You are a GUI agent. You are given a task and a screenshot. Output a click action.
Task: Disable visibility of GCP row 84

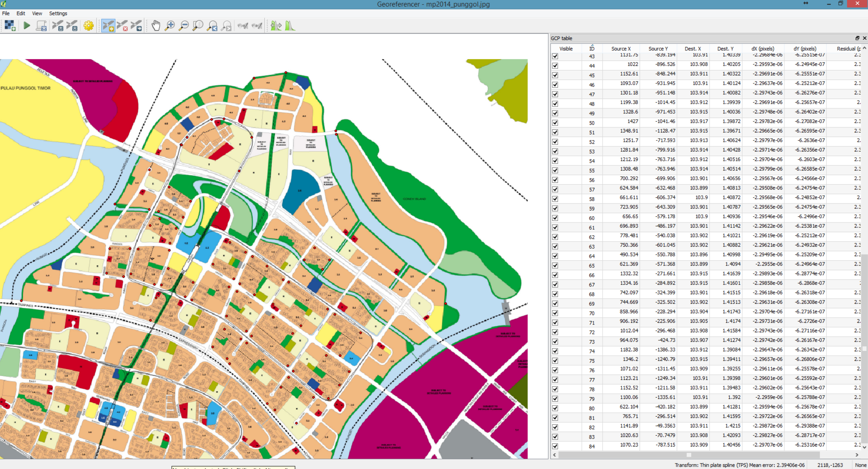coord(555,446)
